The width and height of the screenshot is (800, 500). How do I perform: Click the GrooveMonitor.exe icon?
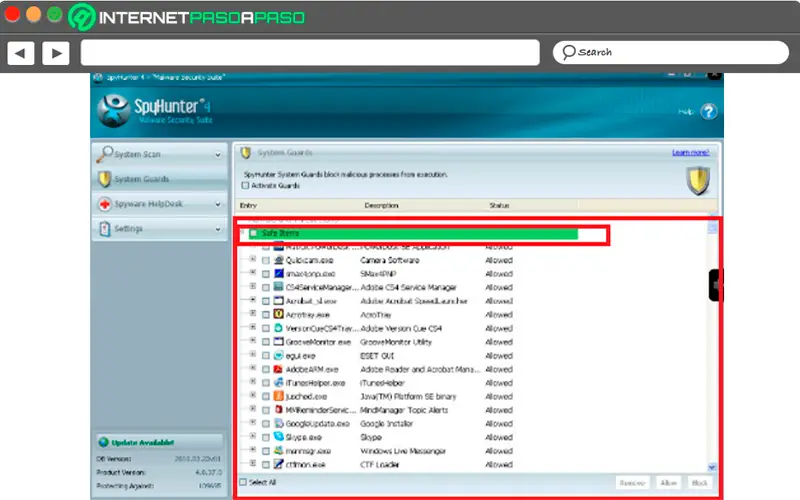click(279, 341)
